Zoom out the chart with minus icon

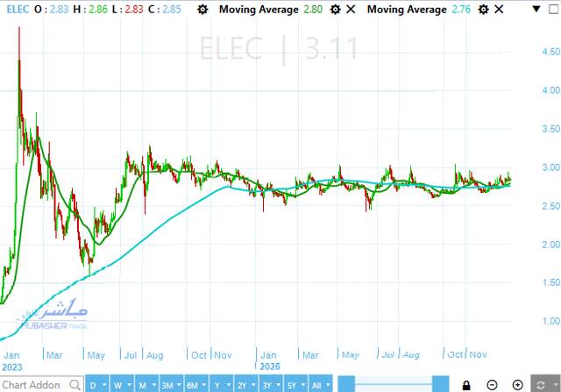point(492,384)
